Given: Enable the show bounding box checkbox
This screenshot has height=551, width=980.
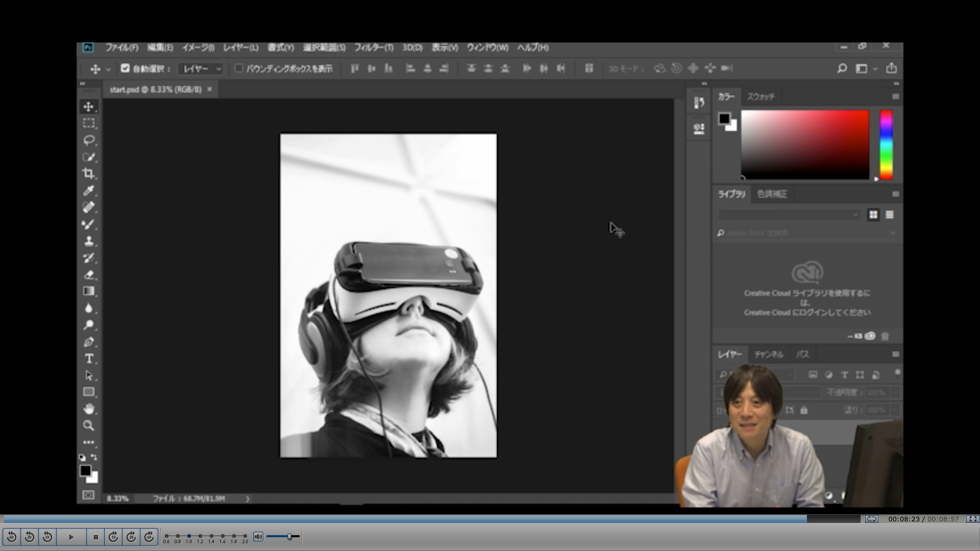Looking at the screenshot, I should [238, 68].
